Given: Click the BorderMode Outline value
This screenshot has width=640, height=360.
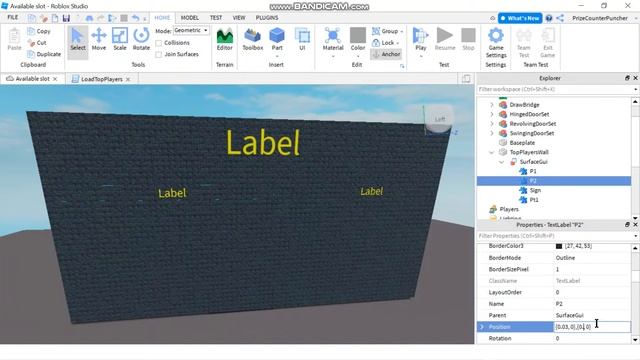Looking at the screenshot, I should [x=565, y=258].
